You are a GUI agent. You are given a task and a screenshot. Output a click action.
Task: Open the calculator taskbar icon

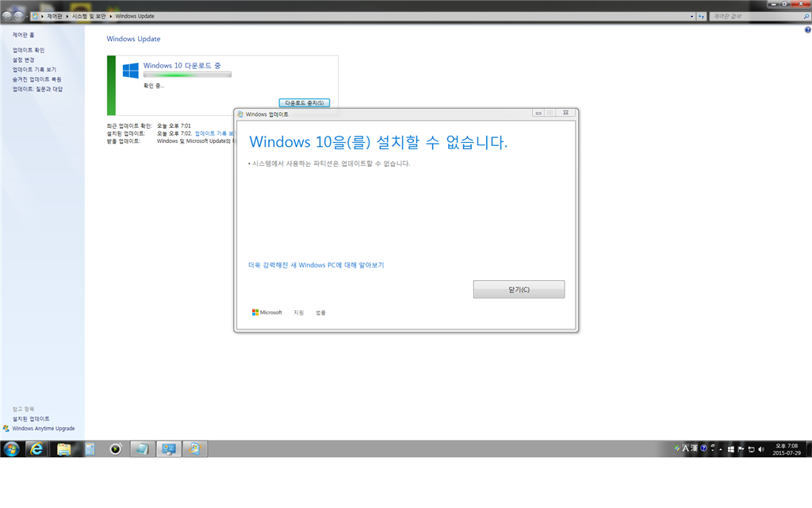[90, 449]
